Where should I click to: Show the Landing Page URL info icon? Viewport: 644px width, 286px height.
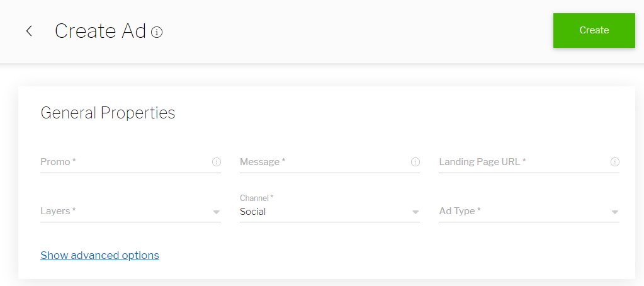coord(615,162)
